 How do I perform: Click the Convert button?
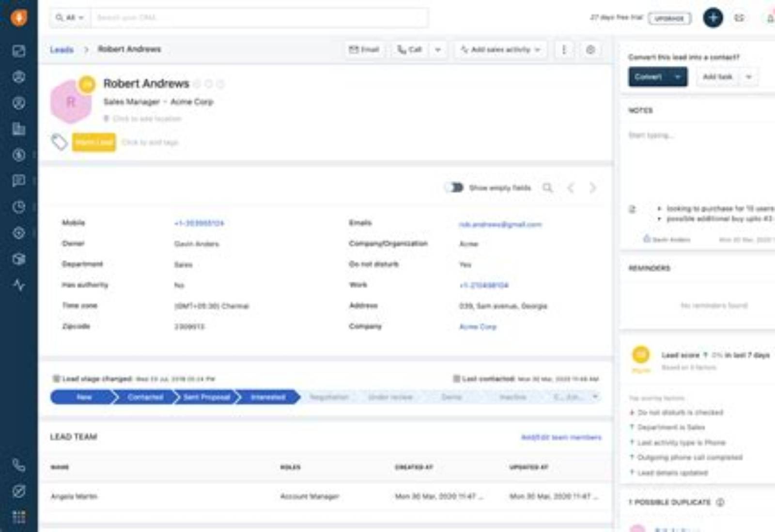pyautogui.click(x=649, y=76)
